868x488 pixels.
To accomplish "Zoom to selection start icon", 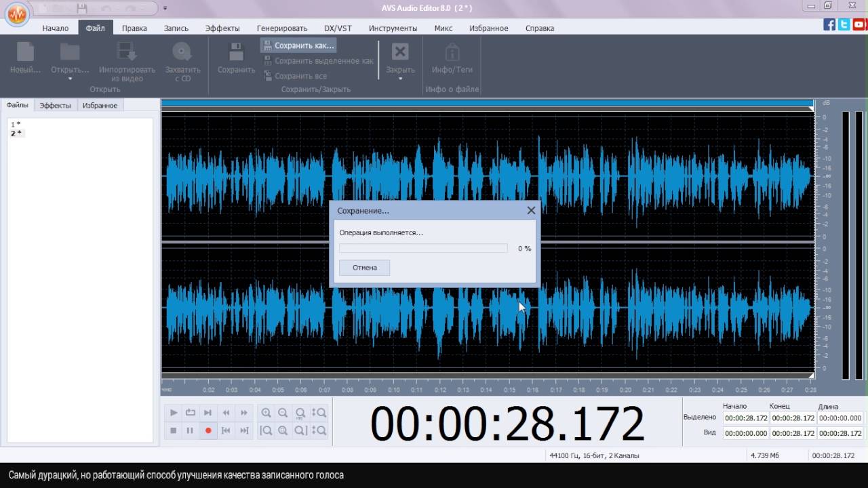I will [x=266, y=430].
